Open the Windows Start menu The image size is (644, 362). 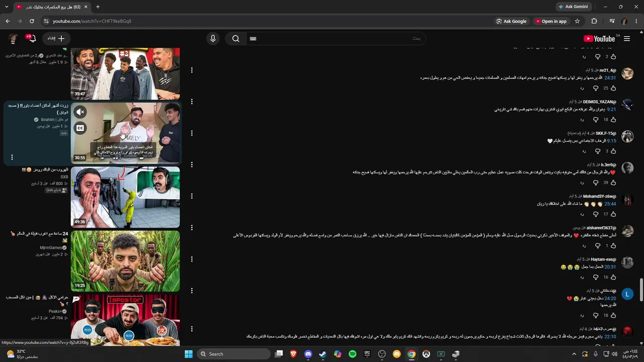(x=189, y=354)
